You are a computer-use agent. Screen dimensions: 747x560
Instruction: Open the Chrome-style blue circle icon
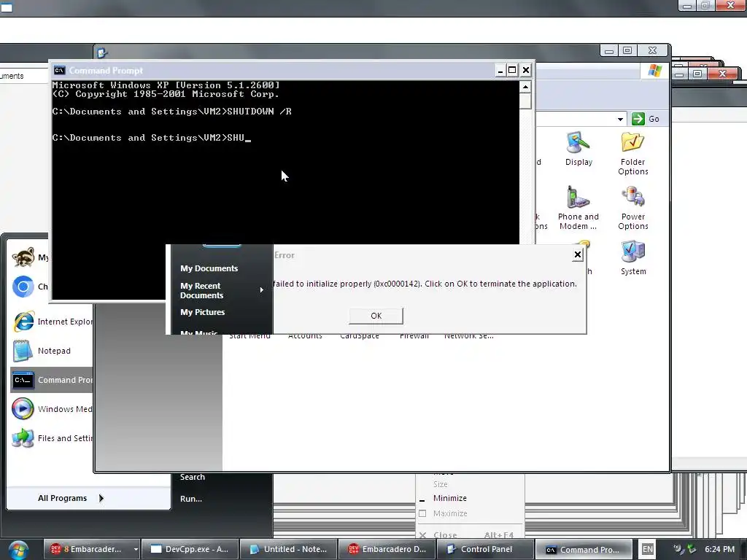23,287
